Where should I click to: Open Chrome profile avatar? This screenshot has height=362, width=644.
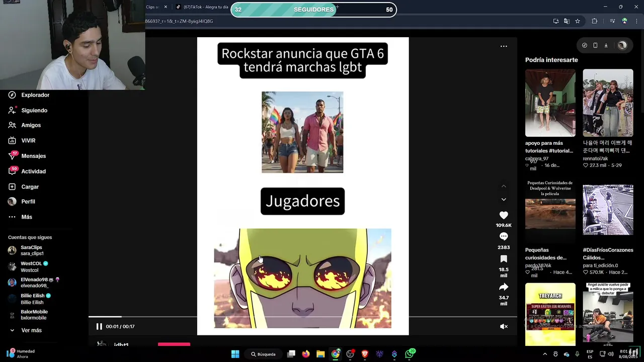(x=624, y=21)
